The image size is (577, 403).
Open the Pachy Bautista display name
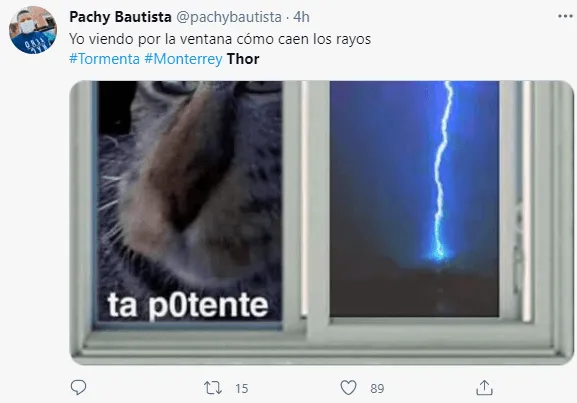[x=120, y=17]
